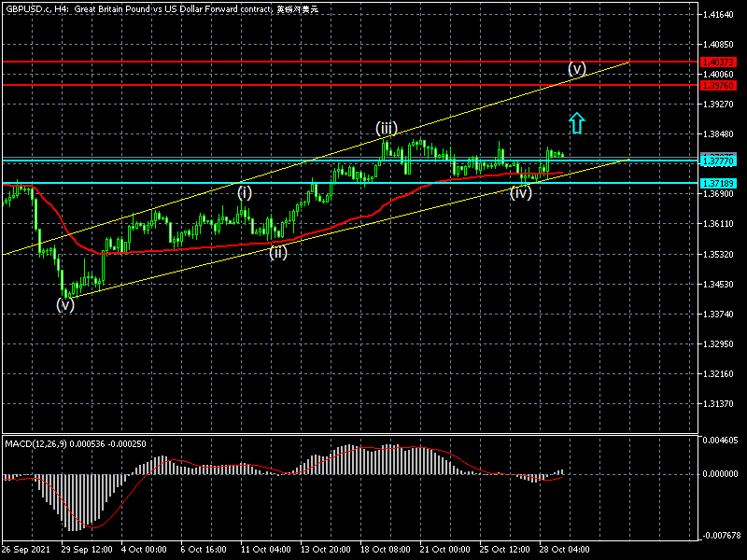Click the 1.41640 price scale value
The image size is (747, 560).
pyautogui.click(x=720, y=15)
